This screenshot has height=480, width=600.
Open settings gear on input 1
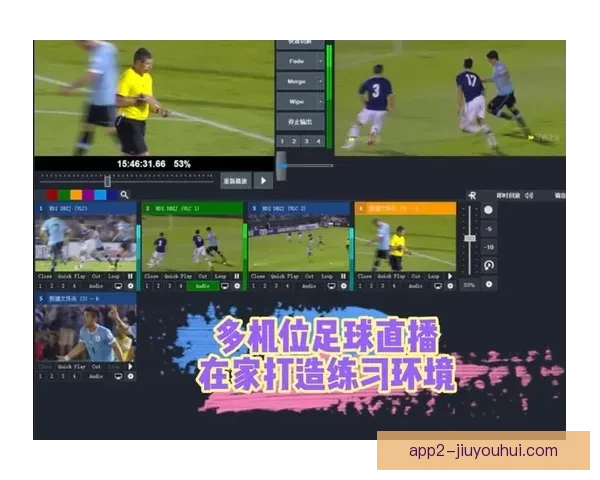tap(130, 285)
